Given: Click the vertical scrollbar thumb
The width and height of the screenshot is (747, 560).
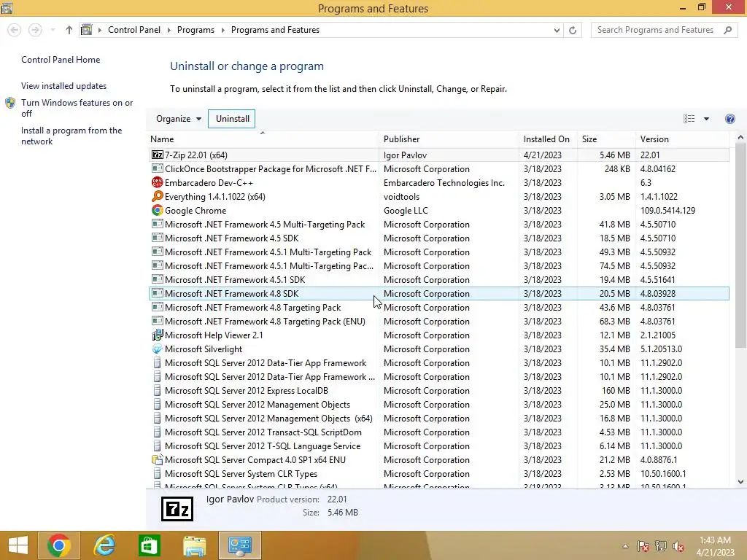Looking at the screenshot, I should (740, 245).
